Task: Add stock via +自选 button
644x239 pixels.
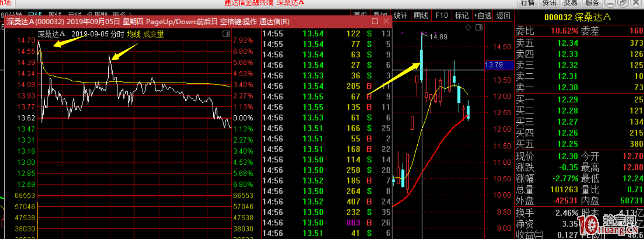Action: (x=483, y=15)
